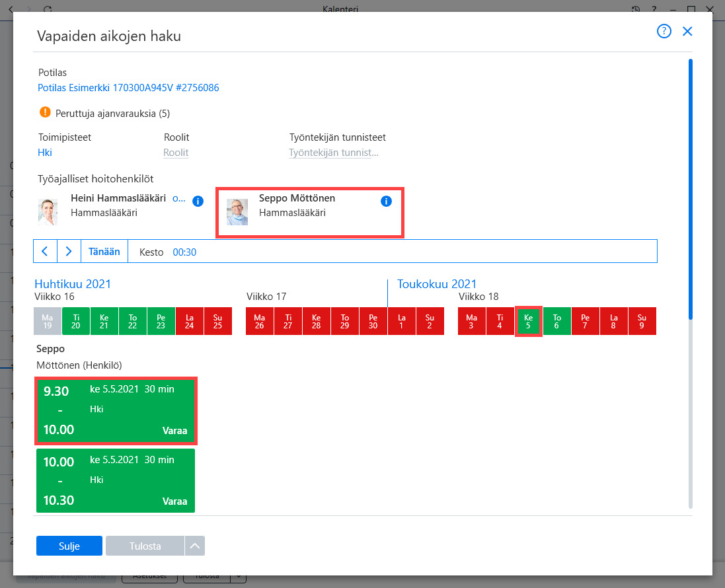This screenshot has height=588, width=725.
Task: Change Kesto duration value 00:30
Action: [x=184, y=252]
